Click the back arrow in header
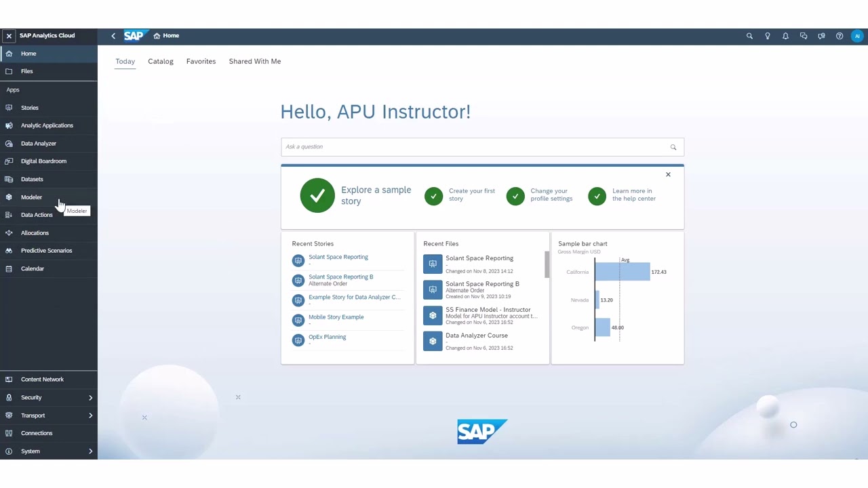Viewport: 868px width, 488px height. (x=113, y=36)
